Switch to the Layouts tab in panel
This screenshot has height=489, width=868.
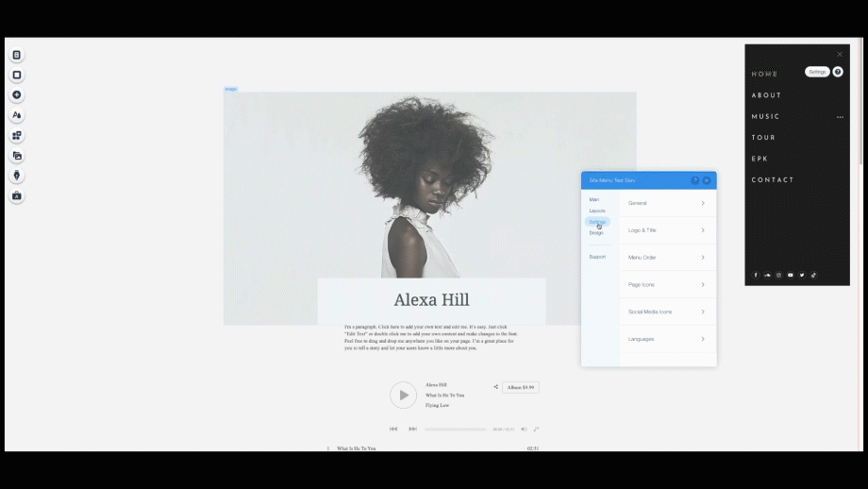[x=597, y=211]
